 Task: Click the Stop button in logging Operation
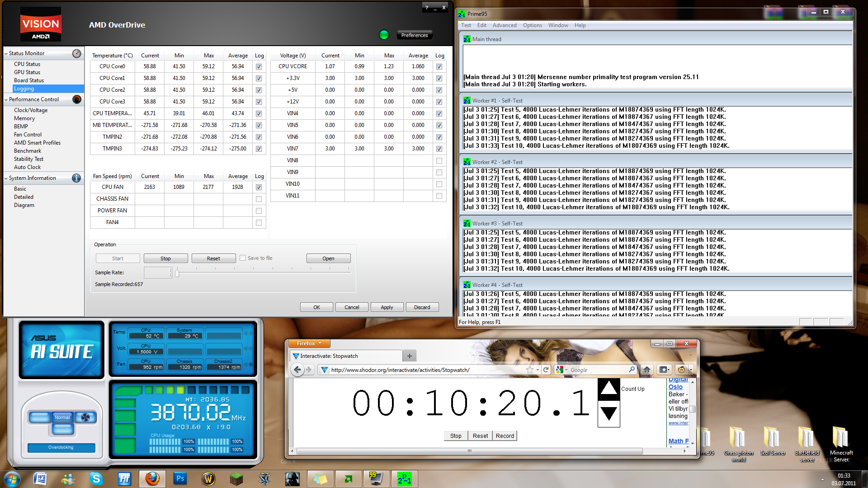(165, 258)
